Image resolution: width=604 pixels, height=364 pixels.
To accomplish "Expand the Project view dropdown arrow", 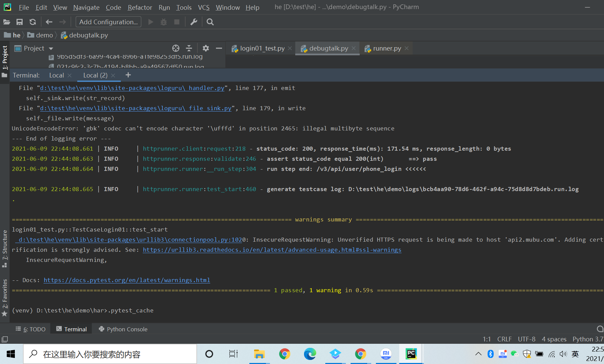I will 51,49.
